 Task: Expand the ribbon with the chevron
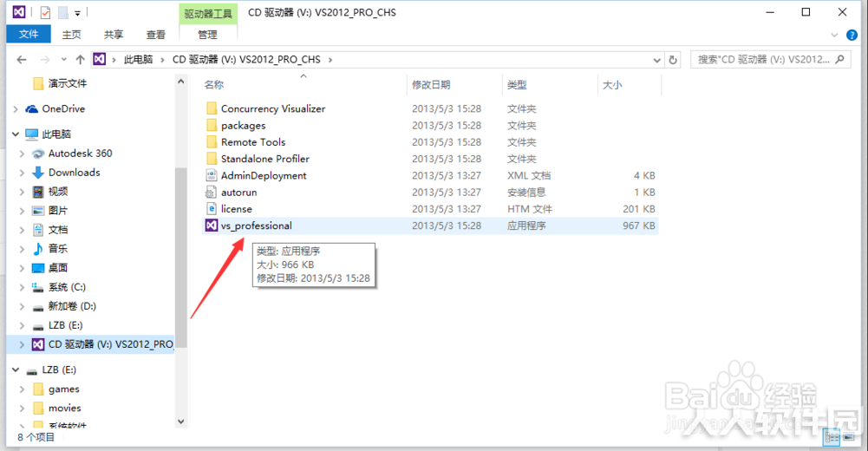pos(834,35)
